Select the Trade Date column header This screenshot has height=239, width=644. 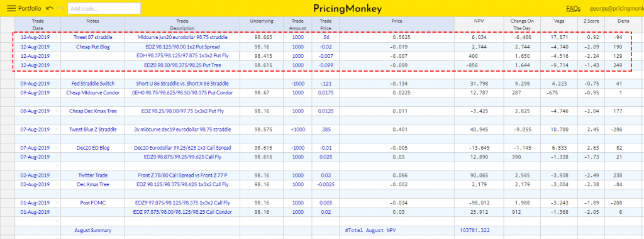[38, 25]
